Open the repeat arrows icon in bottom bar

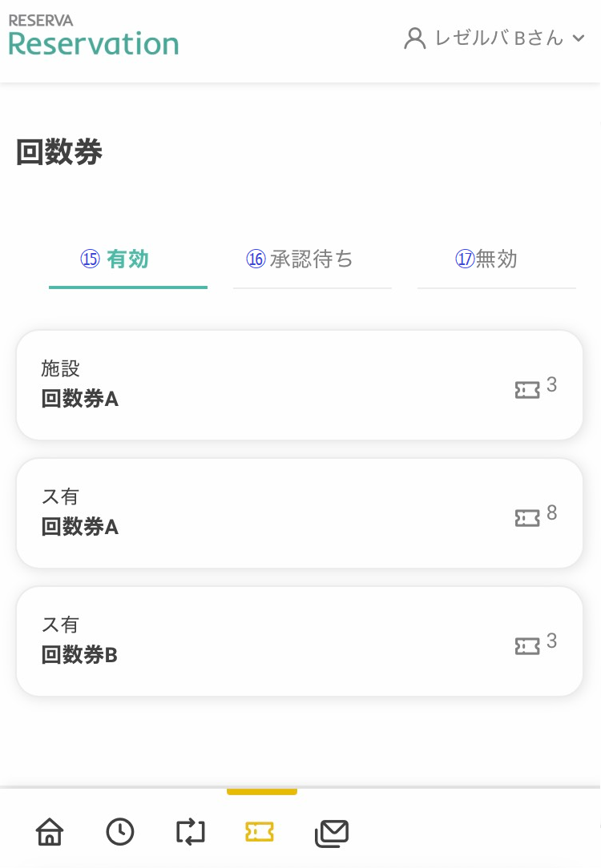(191, 831)
